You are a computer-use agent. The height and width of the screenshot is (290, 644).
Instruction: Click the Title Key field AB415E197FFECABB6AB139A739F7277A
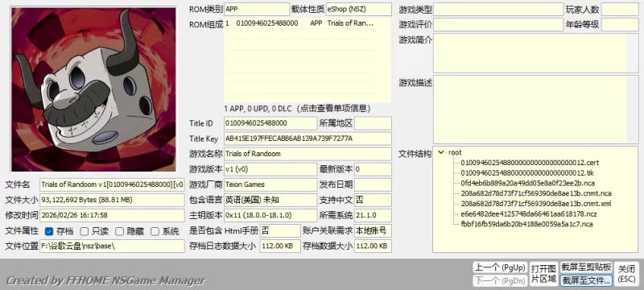click(x=308, y=139)
